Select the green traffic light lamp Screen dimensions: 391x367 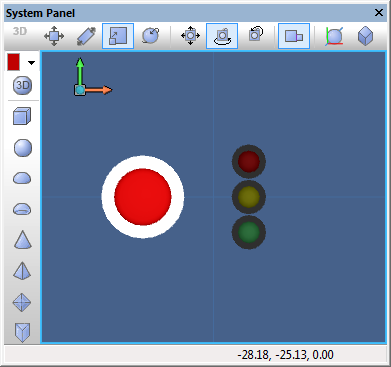pos(249,232)
